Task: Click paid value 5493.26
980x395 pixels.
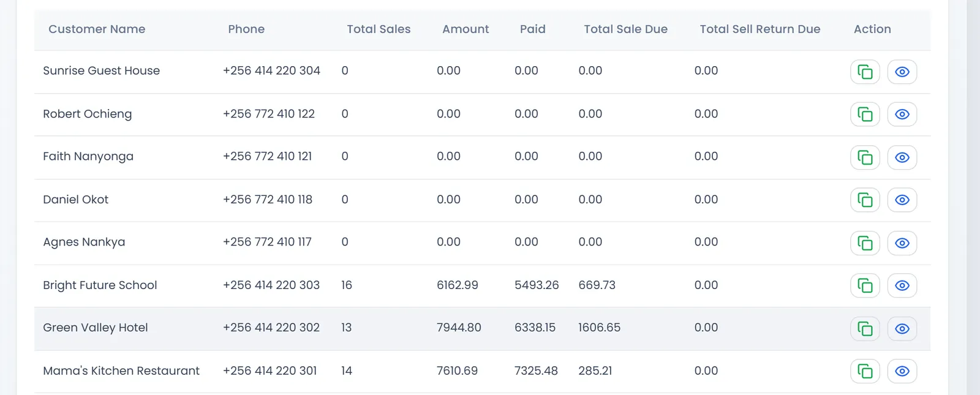Action: click(537, 285)
